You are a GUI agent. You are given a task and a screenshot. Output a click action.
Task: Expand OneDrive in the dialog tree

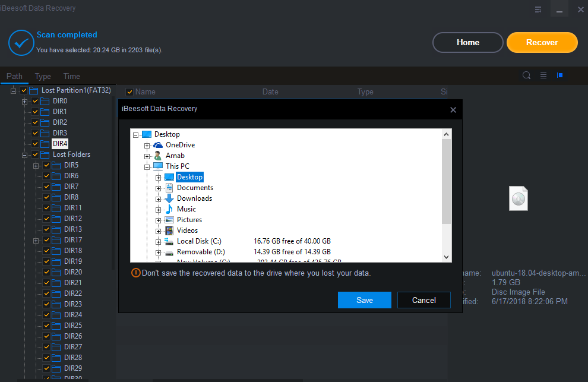point(147,146)
